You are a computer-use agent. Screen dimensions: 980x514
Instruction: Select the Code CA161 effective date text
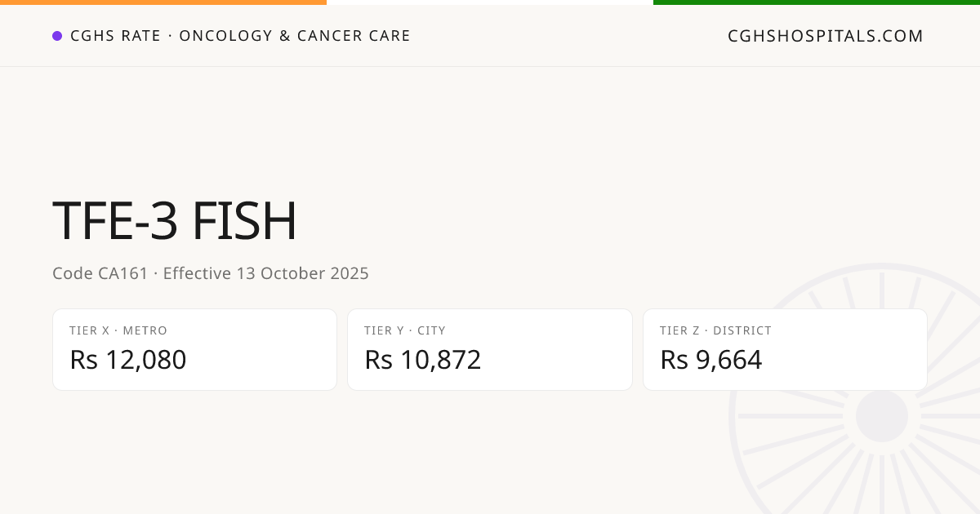click(211, 273)
